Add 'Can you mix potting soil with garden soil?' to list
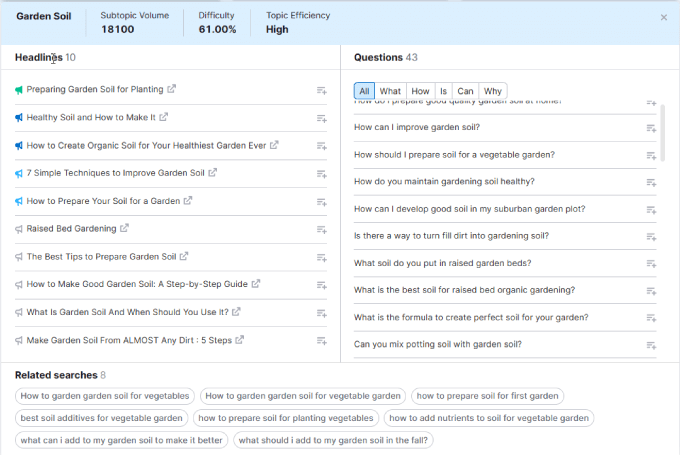680x455 pixels. (651, 345)
